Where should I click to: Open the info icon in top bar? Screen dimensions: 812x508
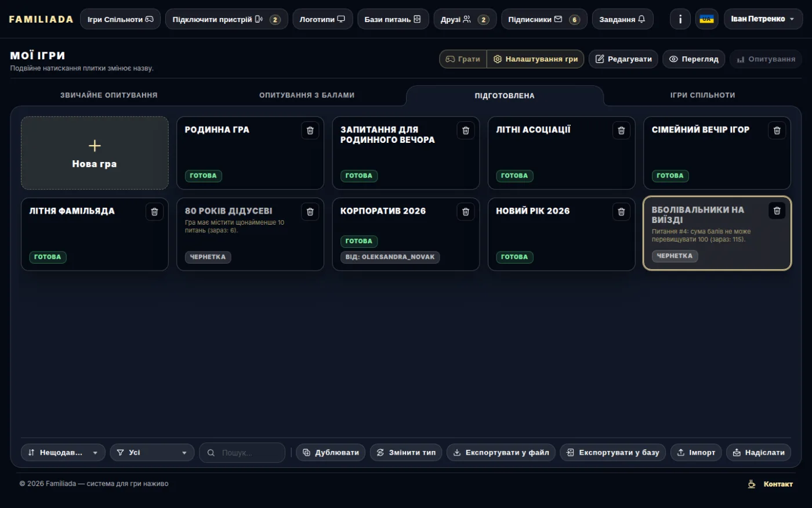click(x=680, y=19)
